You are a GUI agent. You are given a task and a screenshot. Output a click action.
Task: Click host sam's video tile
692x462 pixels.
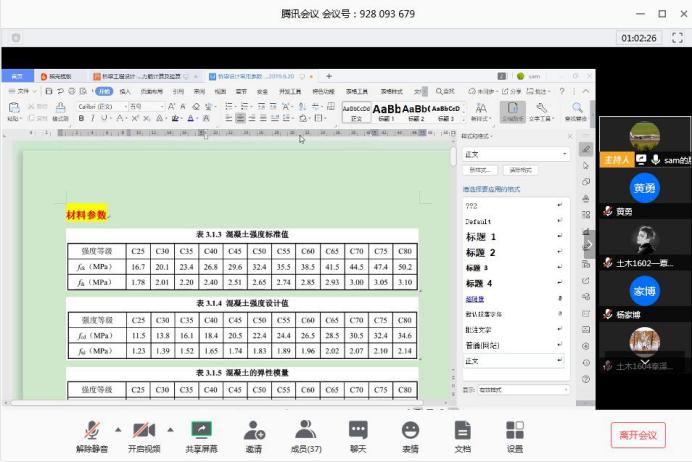(644, 136)
